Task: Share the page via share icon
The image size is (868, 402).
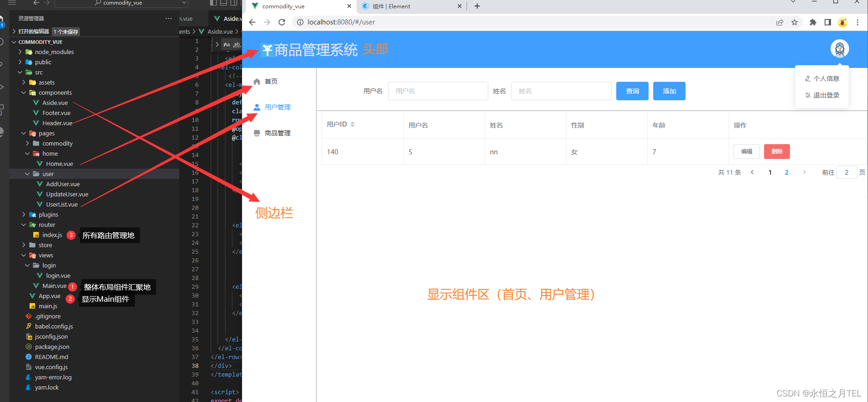Action: coord(780,22)
